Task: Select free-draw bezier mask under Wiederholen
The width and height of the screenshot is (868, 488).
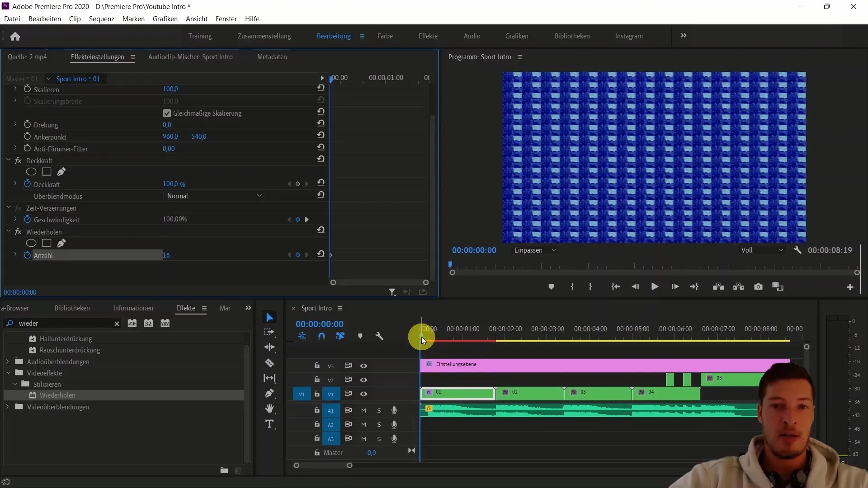Action: tap(61, 243)
